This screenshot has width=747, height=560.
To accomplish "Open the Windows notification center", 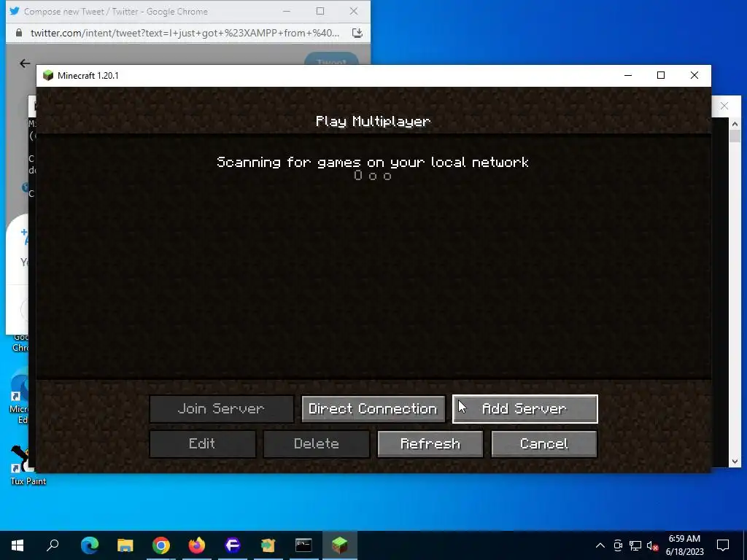I will pos(723,545).
